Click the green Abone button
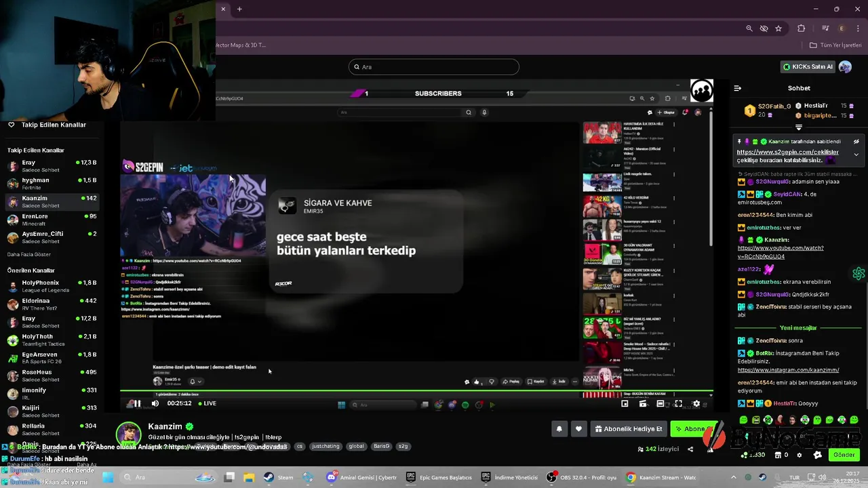 tap(693, 429)
